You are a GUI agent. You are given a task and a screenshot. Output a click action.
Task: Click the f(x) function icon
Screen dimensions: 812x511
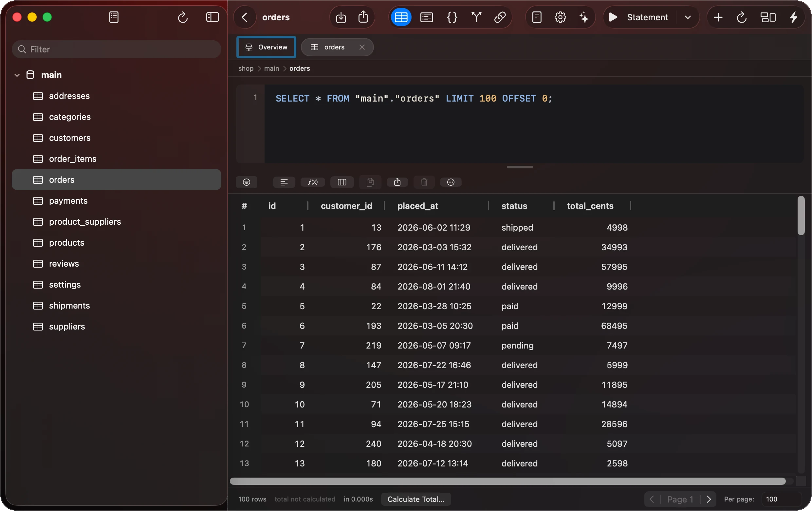coord(313,182)
